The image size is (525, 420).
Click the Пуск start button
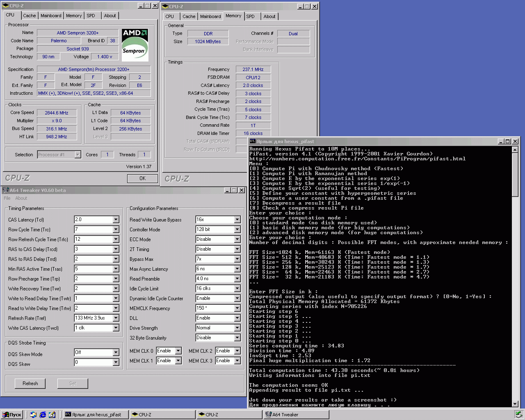click(x=12, y=415)
